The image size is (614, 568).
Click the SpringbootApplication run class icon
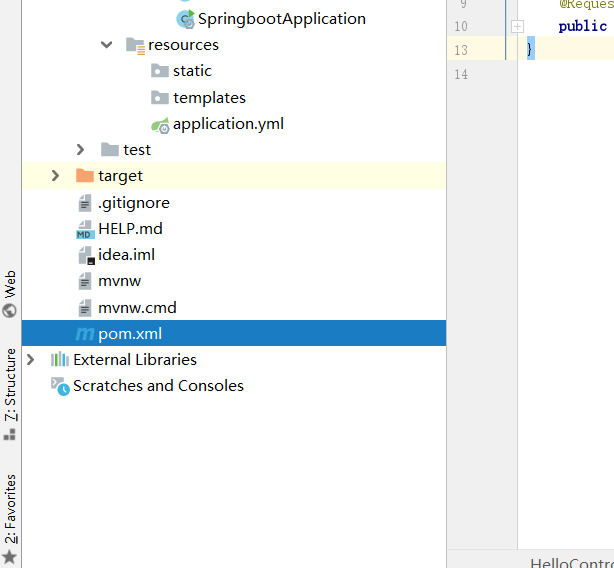(186, 19)
